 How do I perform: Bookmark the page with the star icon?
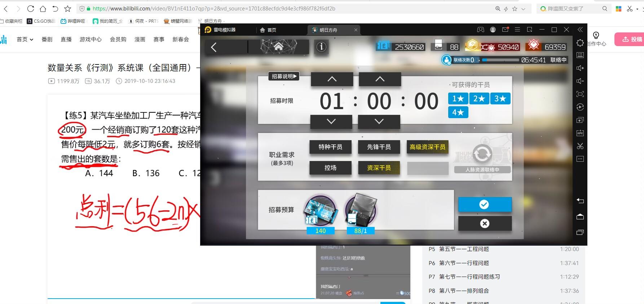[x=67, y=8]
